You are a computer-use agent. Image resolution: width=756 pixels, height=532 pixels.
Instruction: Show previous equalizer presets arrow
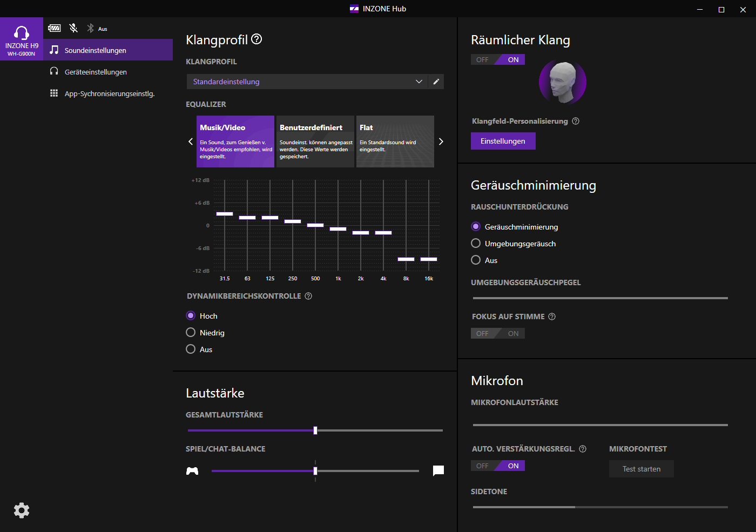coord(191,142)
